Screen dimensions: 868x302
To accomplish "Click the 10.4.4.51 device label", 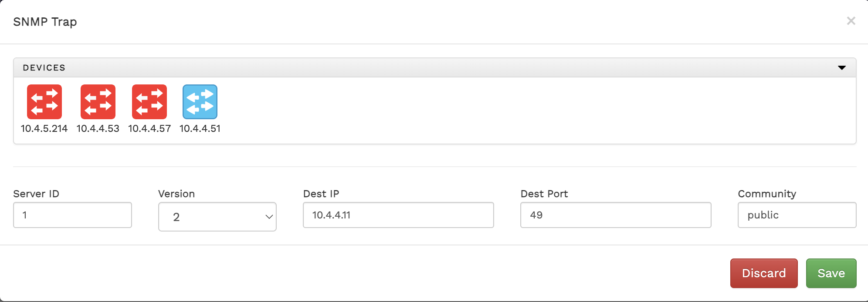I will tap(200, 129).
